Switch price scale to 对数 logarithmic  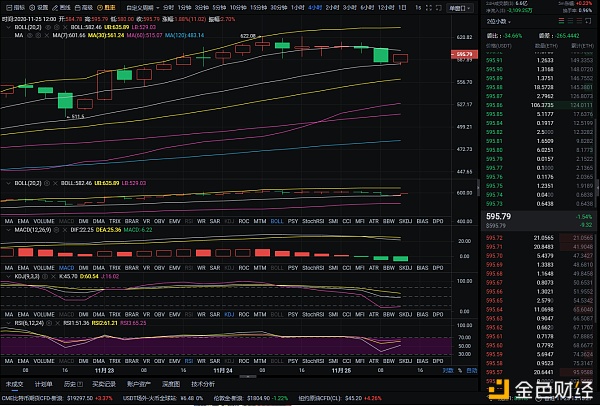[448, 370]
